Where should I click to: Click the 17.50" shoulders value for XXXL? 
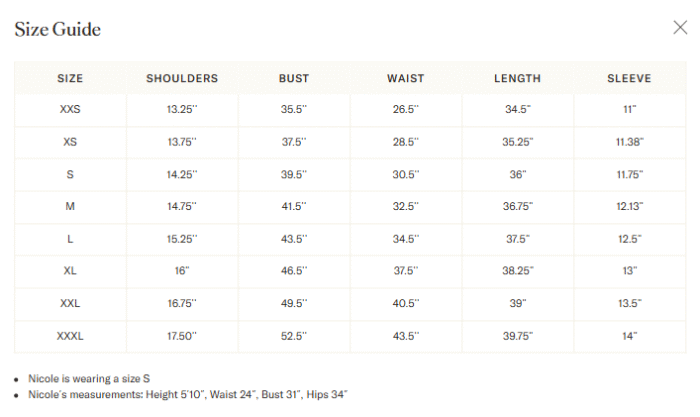pos(182,336)
